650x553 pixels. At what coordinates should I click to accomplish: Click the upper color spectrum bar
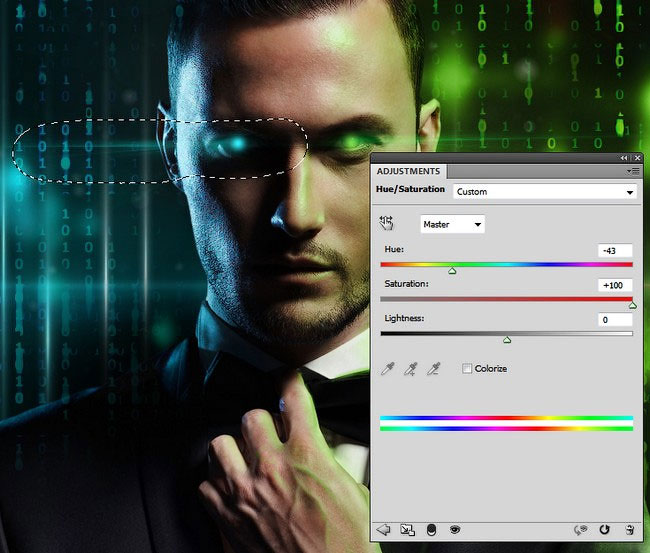[507, 418]
